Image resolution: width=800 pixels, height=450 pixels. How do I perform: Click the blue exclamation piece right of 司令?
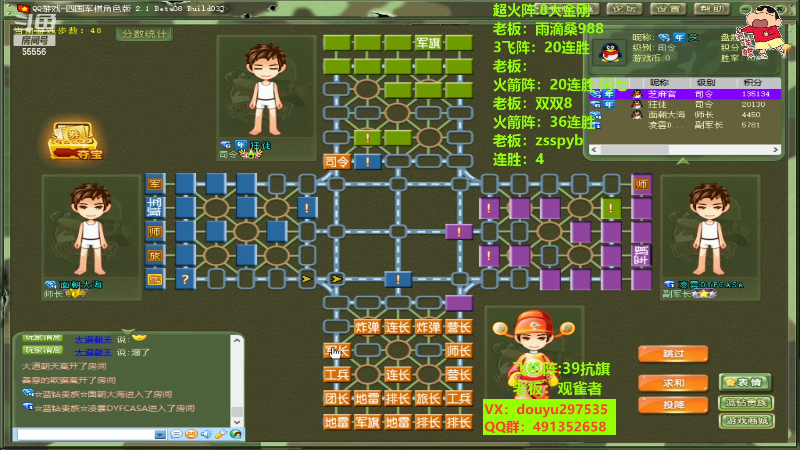(x=367, y=162)
